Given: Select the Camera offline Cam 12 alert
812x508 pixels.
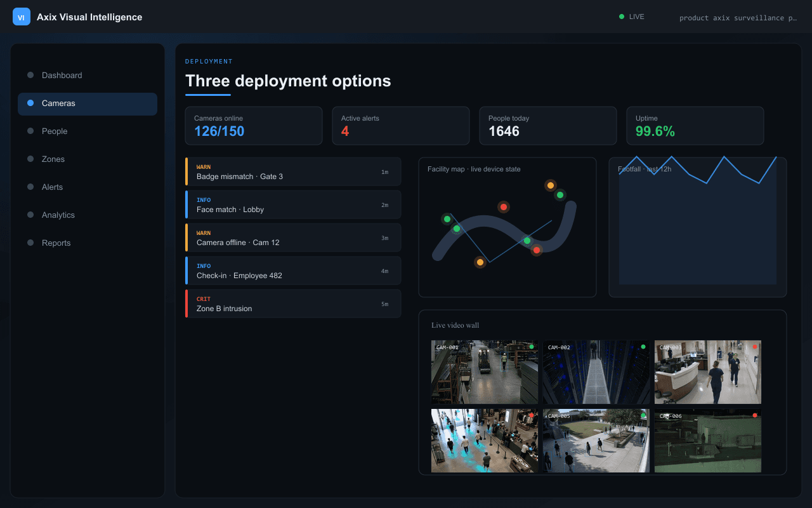Looking at the screenshot, I should [x=293, y=237].
